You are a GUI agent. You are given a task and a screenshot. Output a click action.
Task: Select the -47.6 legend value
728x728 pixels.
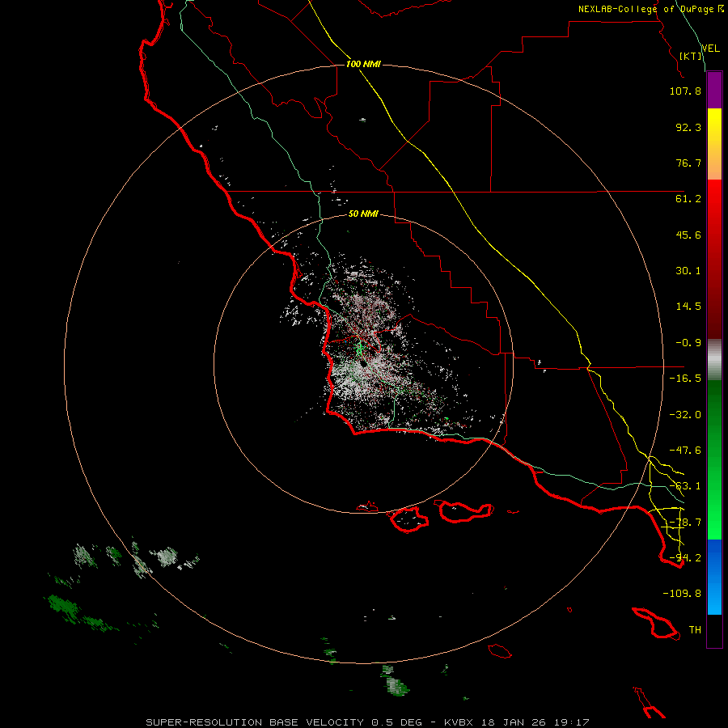coord(685,451)
